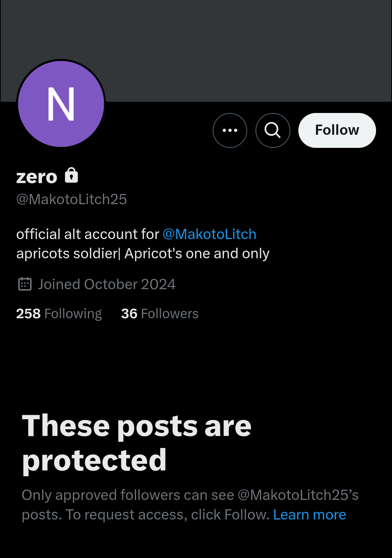Select the @MakotoLitch25 handle under the name

point(72,199)
